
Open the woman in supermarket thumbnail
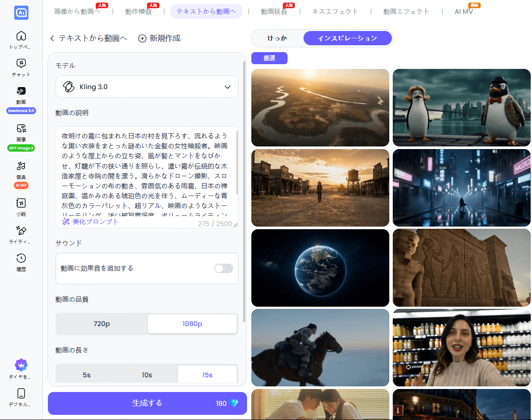[x=462, y=348]
